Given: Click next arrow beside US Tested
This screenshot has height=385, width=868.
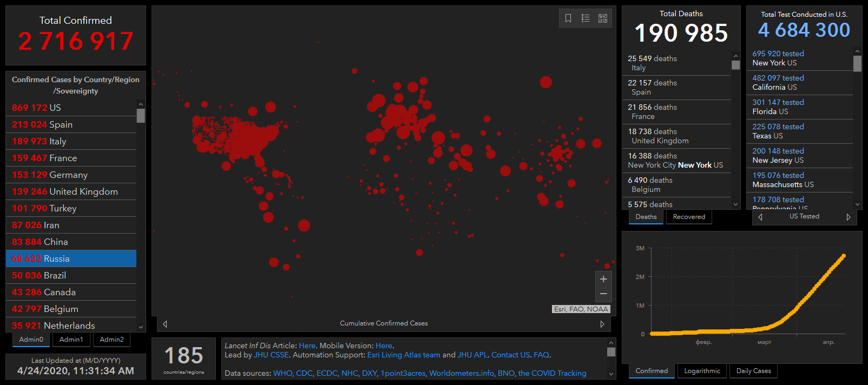Looking at the screenshot, I should tap(848, 217).
